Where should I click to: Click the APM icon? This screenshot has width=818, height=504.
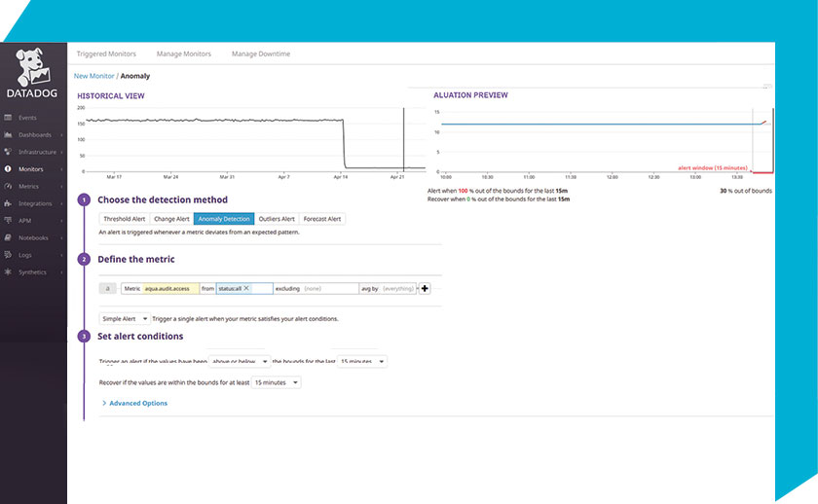coord(8,221)
